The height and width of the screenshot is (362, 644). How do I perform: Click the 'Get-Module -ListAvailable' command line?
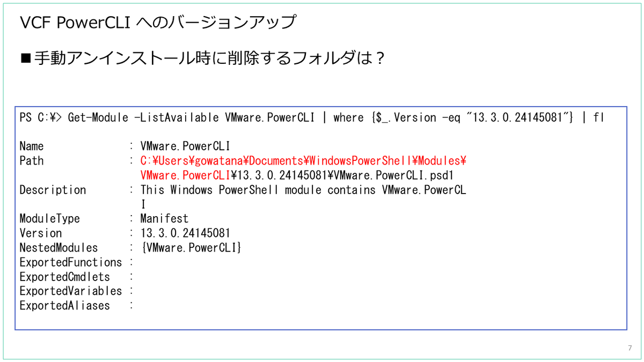(312, 117)
